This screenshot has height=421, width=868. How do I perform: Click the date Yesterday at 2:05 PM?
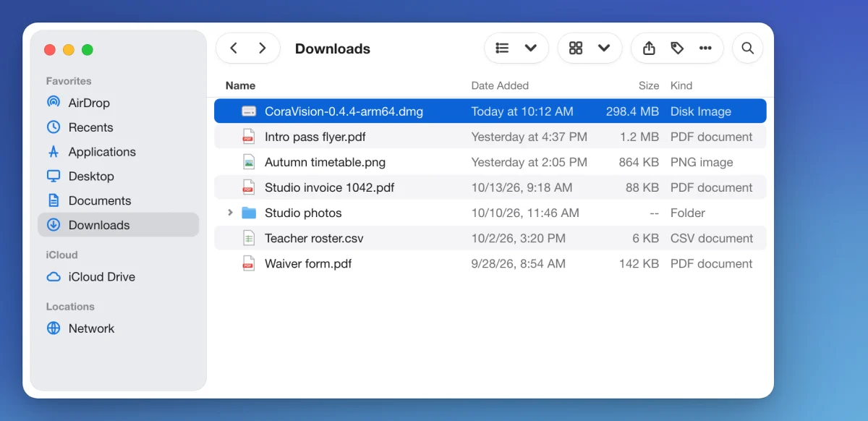529,162
